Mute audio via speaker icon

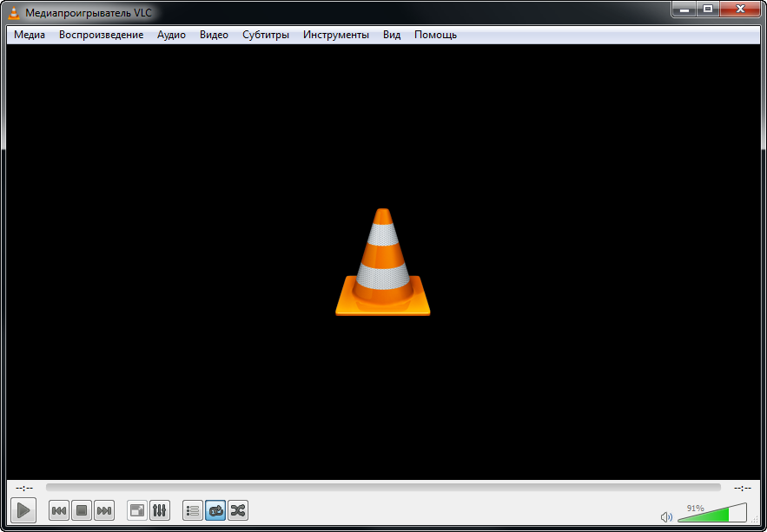pos(666,517)
